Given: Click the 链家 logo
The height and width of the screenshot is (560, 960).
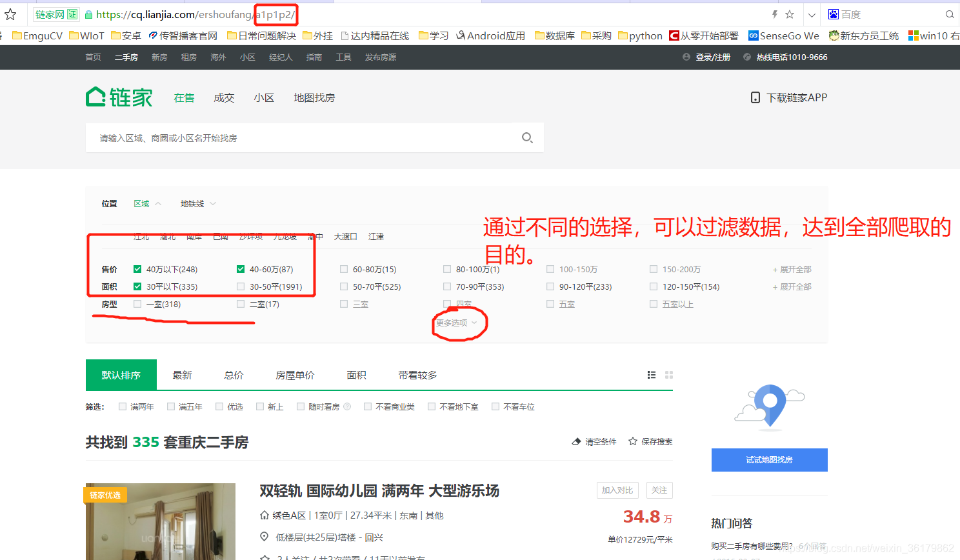Looking at the screenshot, I should pyautogui.click(x=119, y=97).
